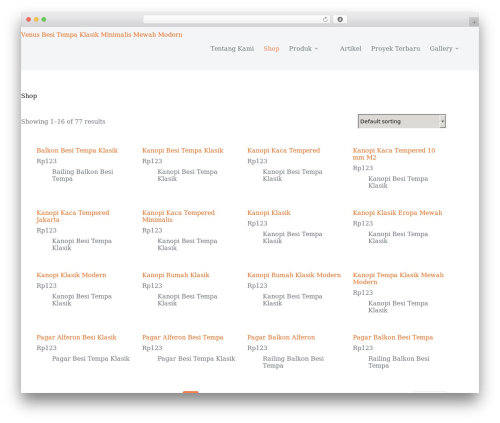This screenshot has width=500, height=423.
Task: Open product Pagar Alferon Besi Tempa
Action: [183, 337]
